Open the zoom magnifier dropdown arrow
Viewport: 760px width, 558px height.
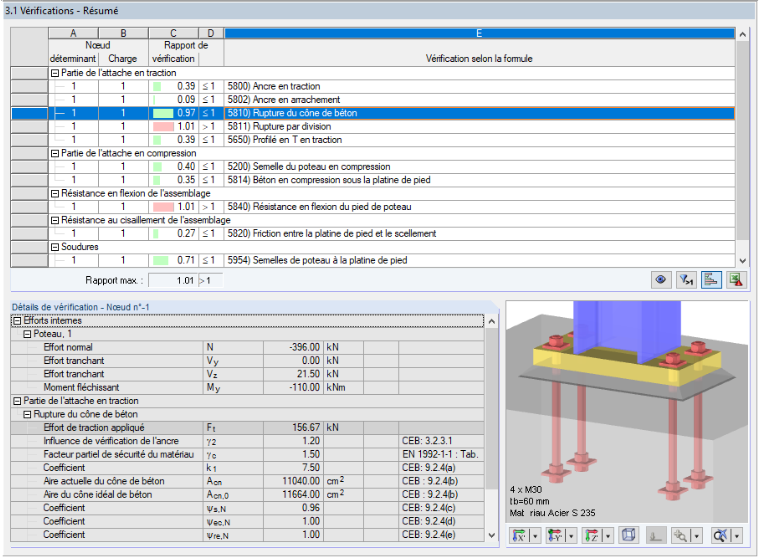point(697,536)
